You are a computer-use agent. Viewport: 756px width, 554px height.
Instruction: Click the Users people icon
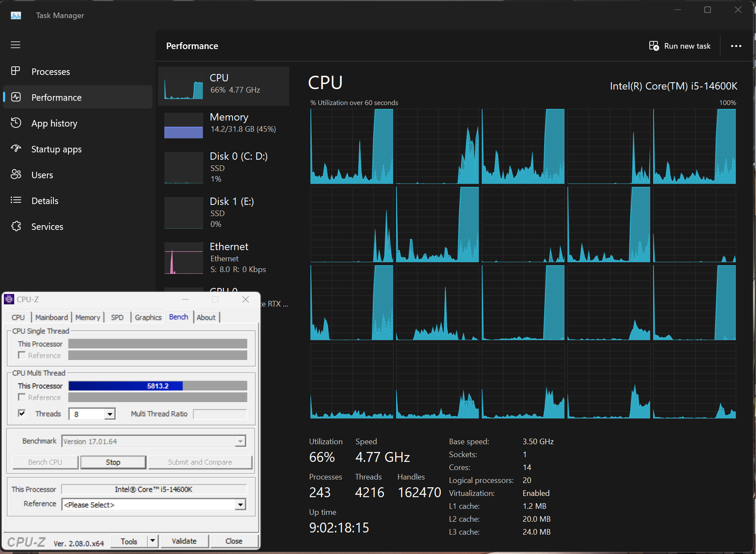coord(16,174)
